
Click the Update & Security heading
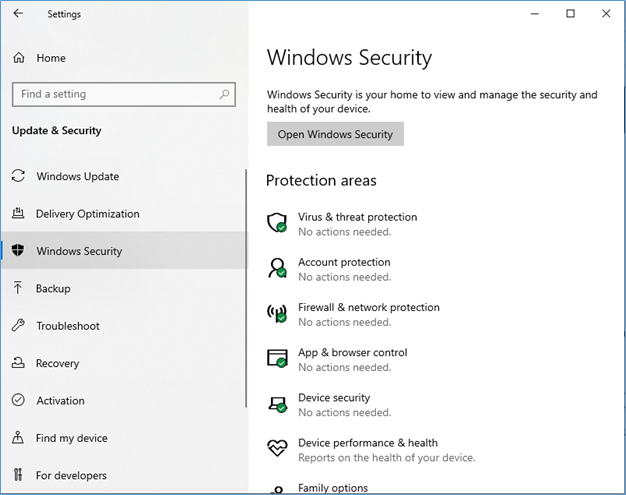(x=57, y=131)
